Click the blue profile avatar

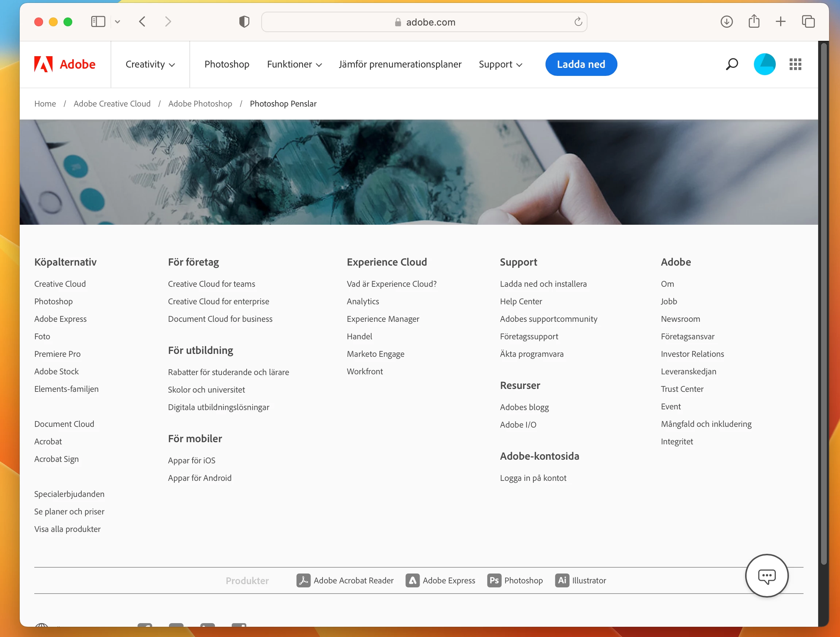pos(764,64)
